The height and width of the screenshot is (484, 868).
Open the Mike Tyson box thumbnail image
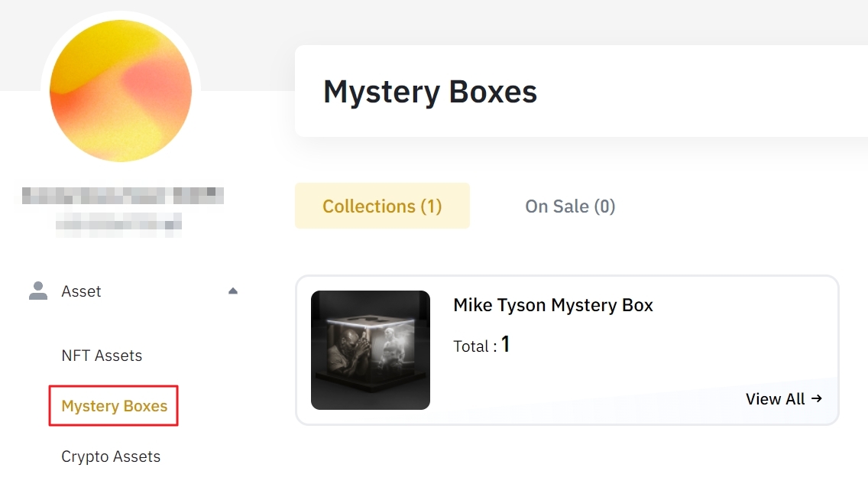[371, 350]
